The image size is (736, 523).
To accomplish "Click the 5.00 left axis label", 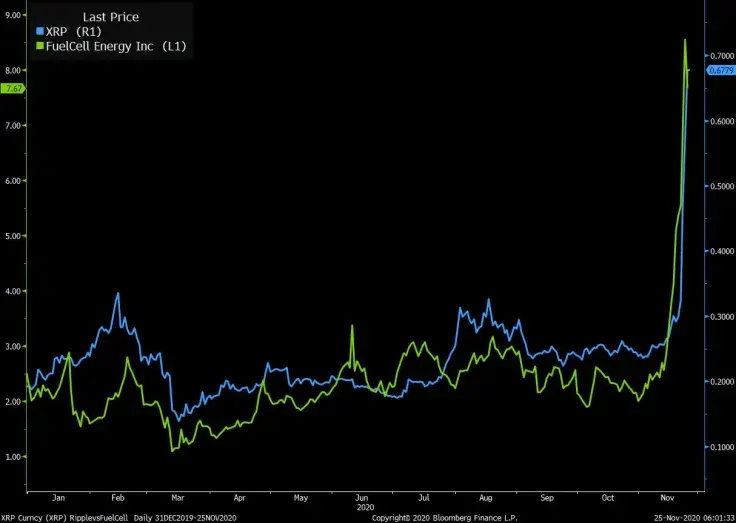I will [x=13, y=236].
